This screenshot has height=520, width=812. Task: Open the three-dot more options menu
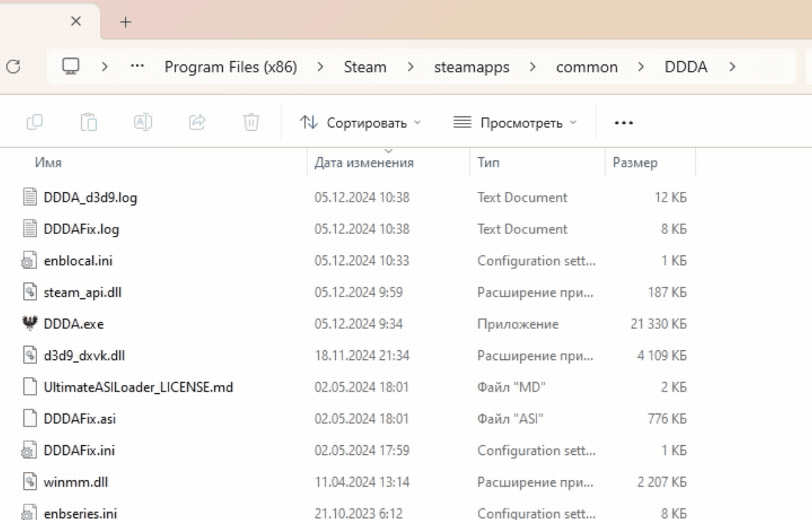(x=624, y=122)
